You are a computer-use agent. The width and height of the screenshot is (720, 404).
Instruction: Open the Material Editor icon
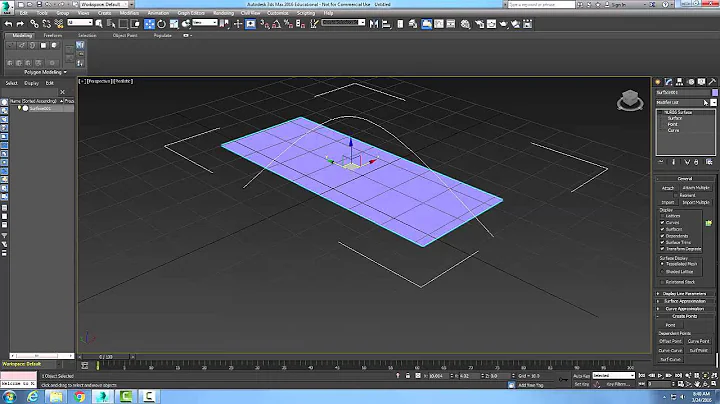point(465,24)
